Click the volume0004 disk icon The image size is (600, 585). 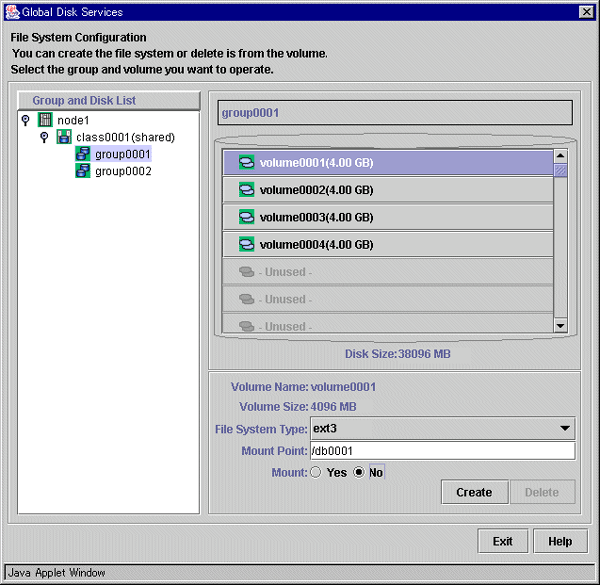[246, 244]
